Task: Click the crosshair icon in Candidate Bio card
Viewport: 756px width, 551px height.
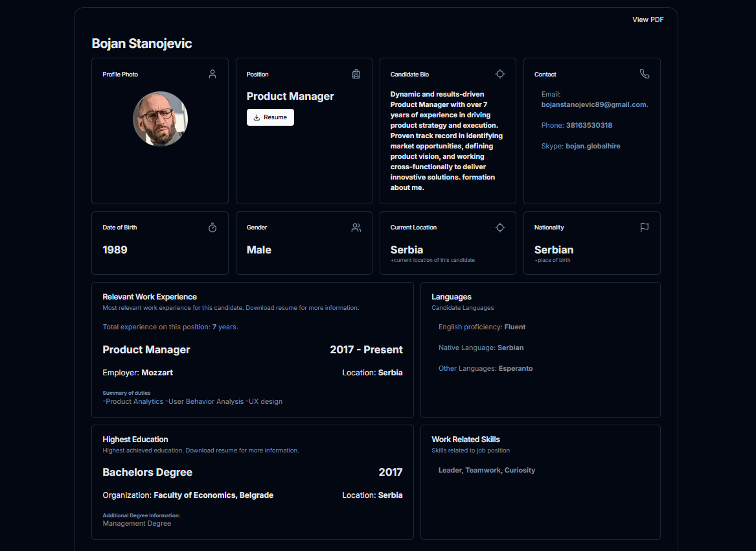Action: [500, 74]
